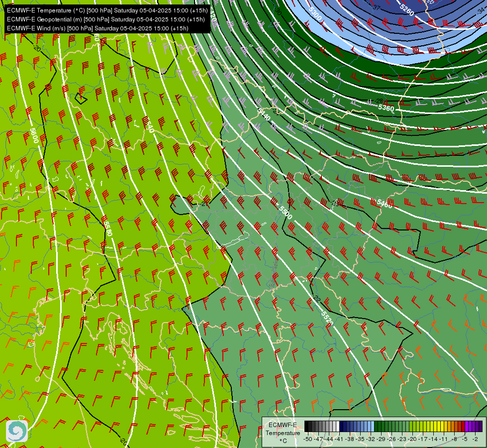Image resolution: width=487 pixels, height=448 pixels.
Task: Select the 5580 geopotential contour label
Action: [x=107, y=228]
